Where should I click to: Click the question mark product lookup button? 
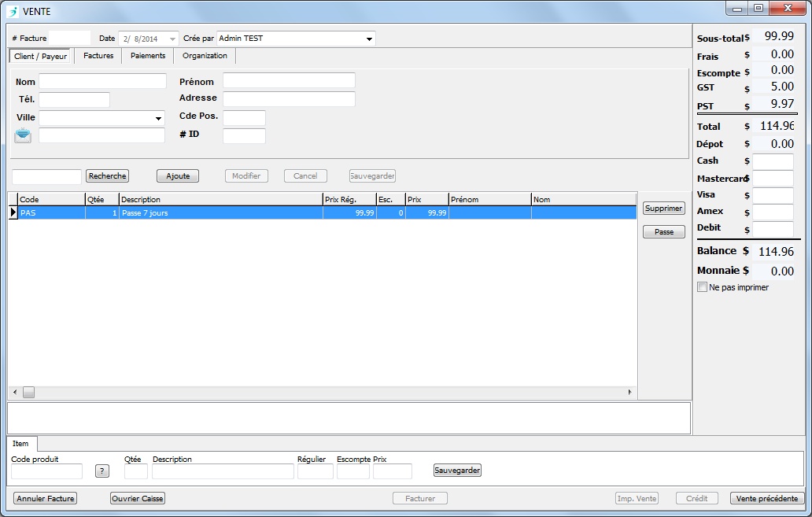coord(102,471)
